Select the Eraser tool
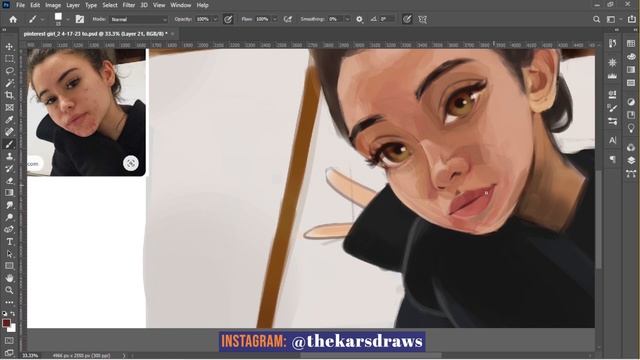The image size is (640, 360). pyautogui.click(x=9, y=180)
